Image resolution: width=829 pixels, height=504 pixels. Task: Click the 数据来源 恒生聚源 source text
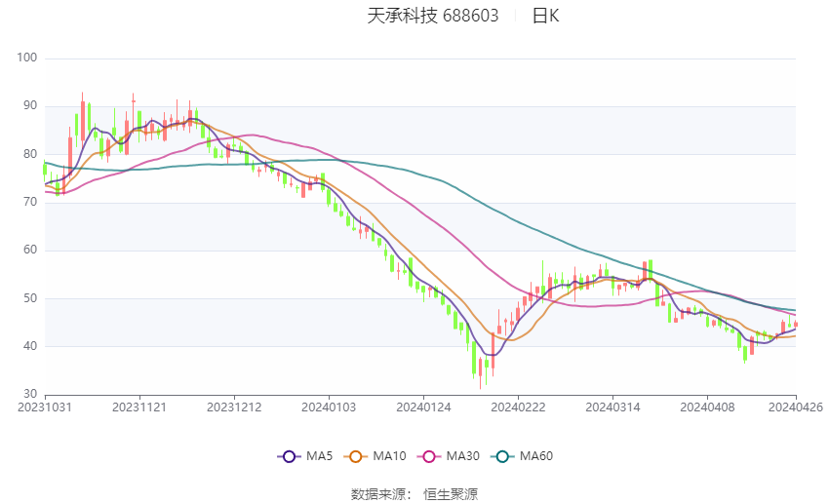tap(414, 494)
